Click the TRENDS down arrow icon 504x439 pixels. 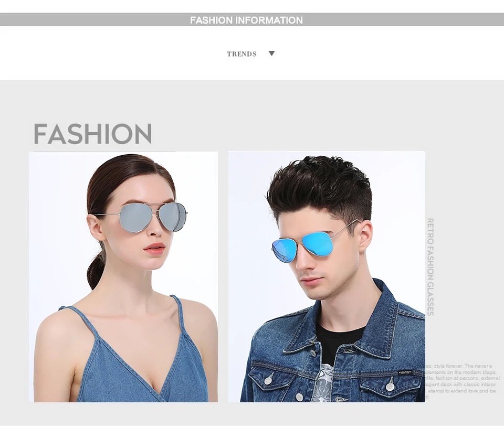(271, 53)
